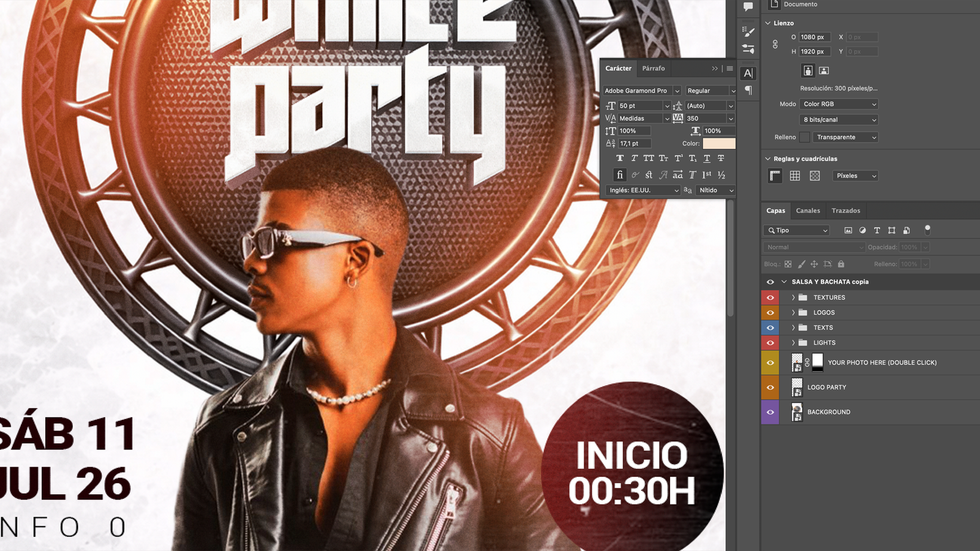Switch to the Párrafo tab
Viewport: 980px width, 551px height.
tap(654, 69)
